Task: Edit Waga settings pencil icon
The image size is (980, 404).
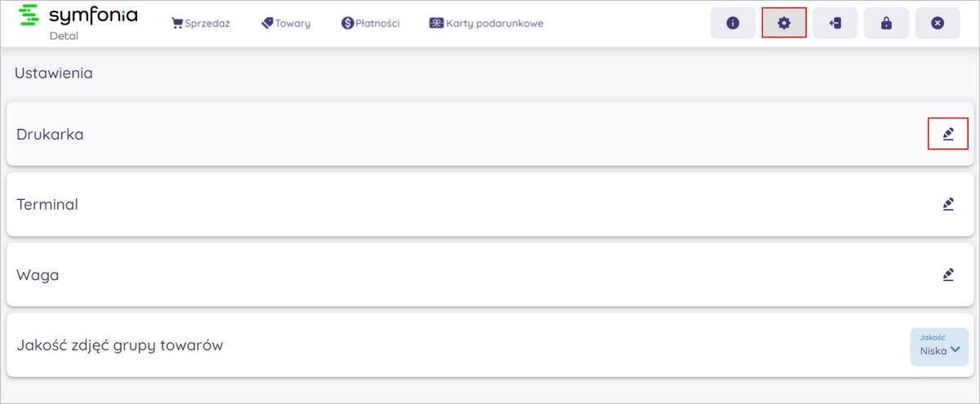Action: point(947,274)
